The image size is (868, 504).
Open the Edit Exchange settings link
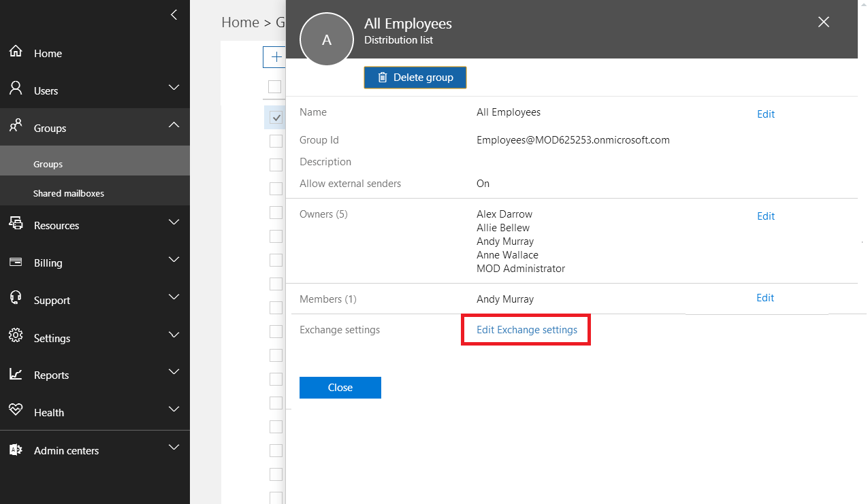click(x=526, y=330)
